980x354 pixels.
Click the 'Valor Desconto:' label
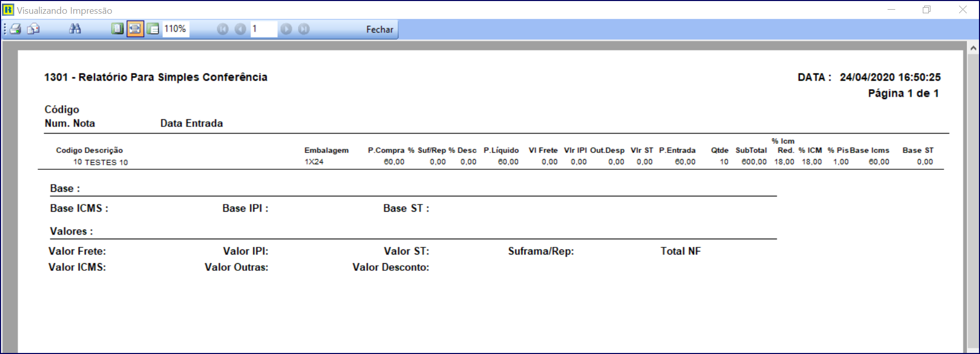(391, 267)
